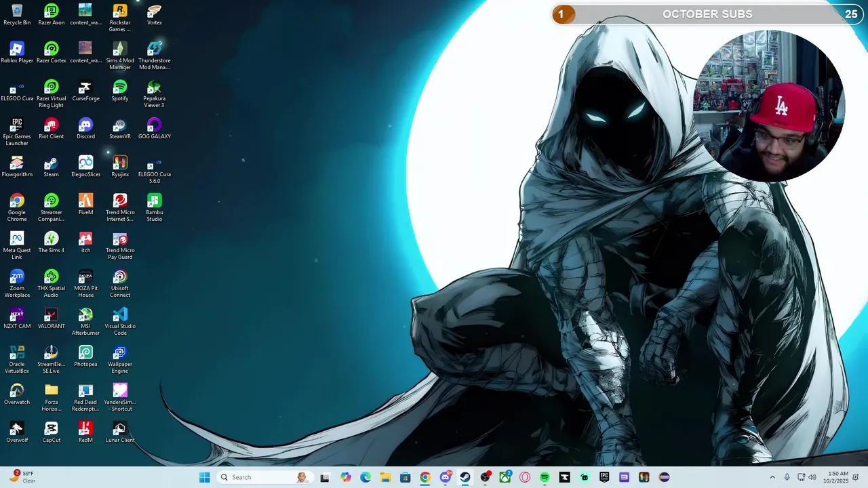Select the MOZA Pit House icon
The height and width of the screenshot is (488, 868).
[85, 283]
